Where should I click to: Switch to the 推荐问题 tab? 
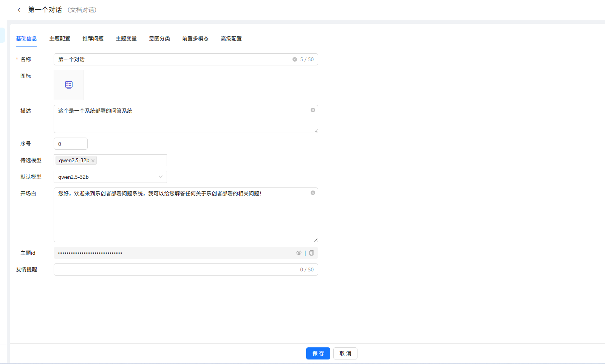(x=93, y=39)
